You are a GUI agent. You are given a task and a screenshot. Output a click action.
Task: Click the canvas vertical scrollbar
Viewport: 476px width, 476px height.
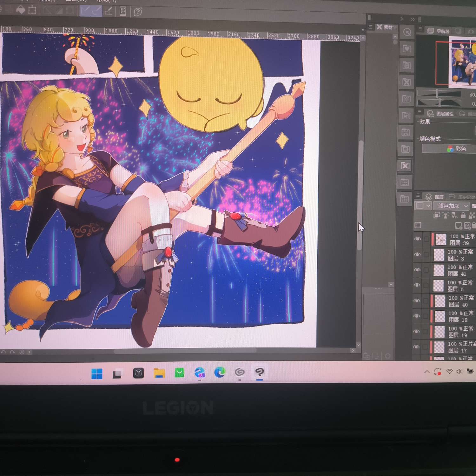pos(360,195)
